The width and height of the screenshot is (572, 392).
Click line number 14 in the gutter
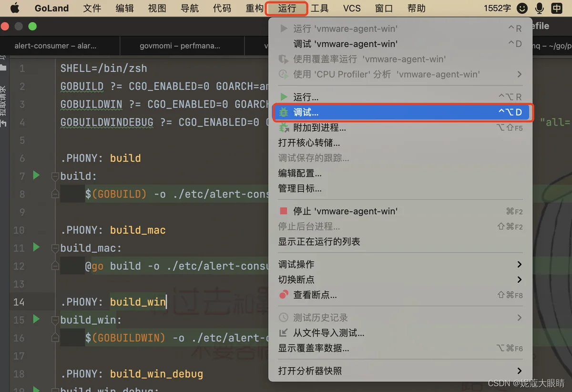coord(19,302)
